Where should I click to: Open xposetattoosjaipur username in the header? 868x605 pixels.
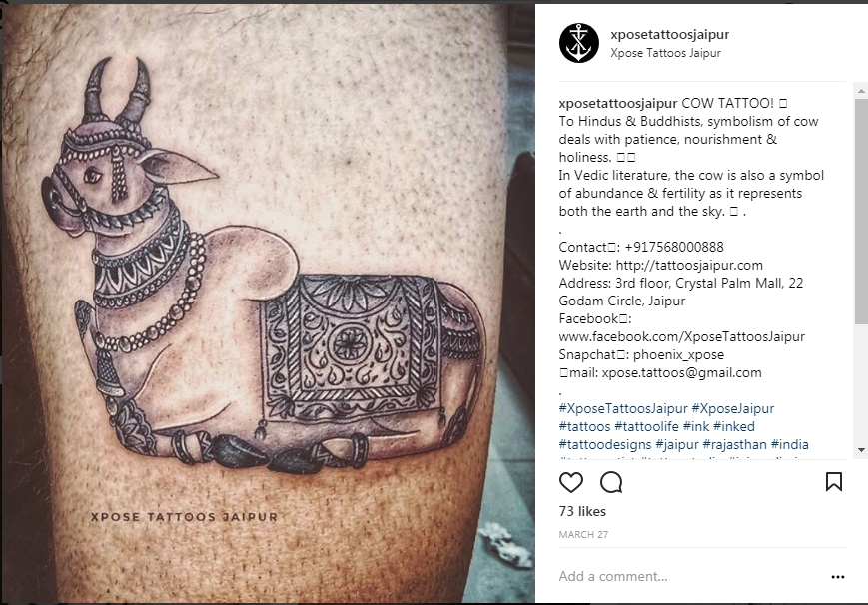[x=670, y=34]
